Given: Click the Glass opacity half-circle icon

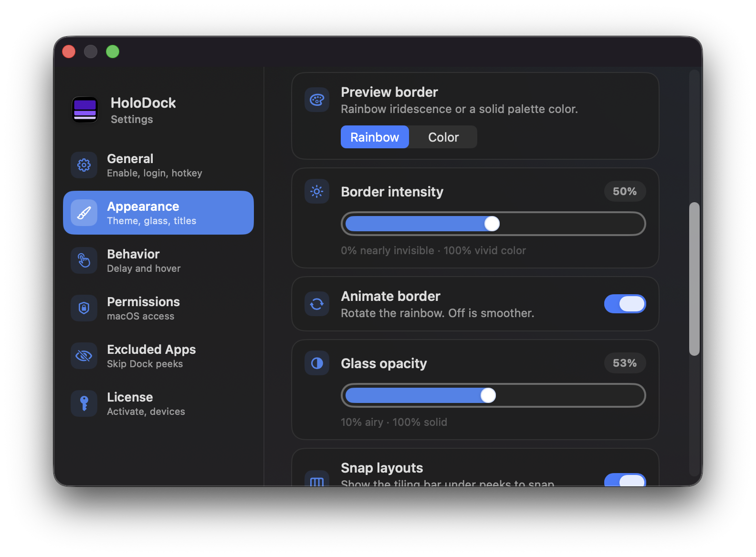Looking at the screenshot, I should click(317, 363).
